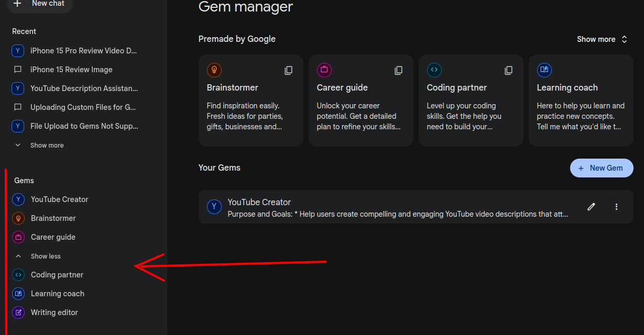The image size is (644, 335).
Task: Click the Y avatar beside YouTube Description Assistant
Action: pos(18,88)
